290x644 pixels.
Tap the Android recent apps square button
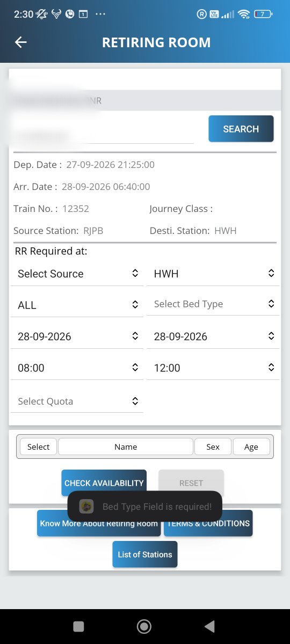[78, 626]
